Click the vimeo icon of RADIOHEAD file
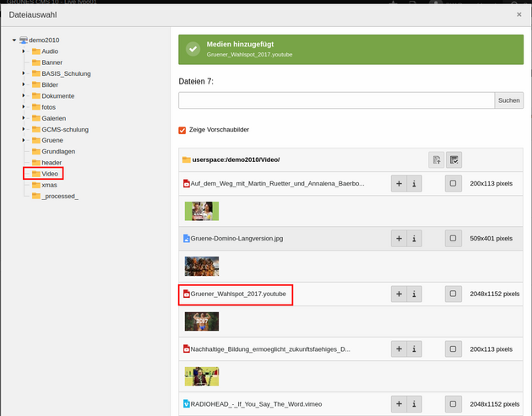Screen dimensions: 532x416 coord(187,404)
